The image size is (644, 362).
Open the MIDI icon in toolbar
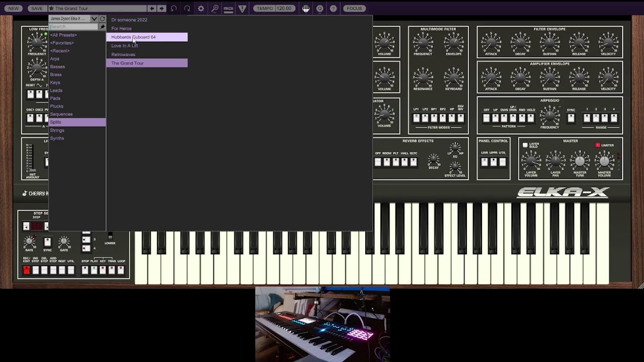pos(228,9)
